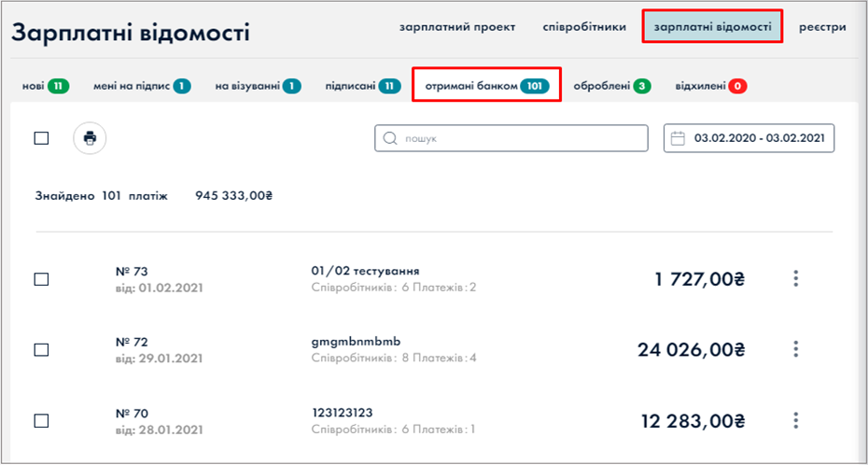Viewport: 868px width, 465px height.
Task: Check the box for statement № 73
Action: point(41,279)
